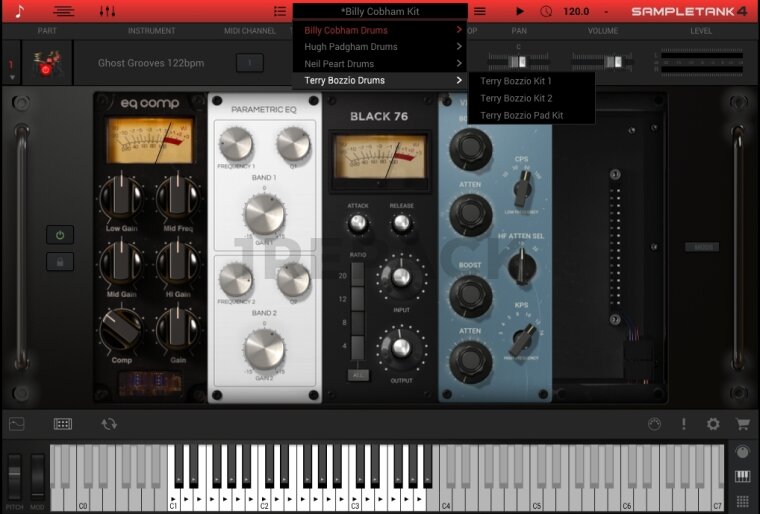Open the settings gear icon
The image size is (760, 514).
coord(713,424)
